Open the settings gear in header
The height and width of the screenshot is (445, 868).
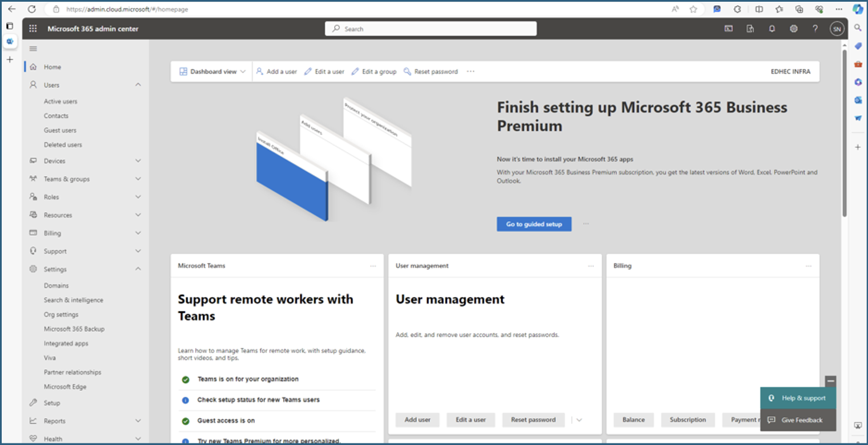(x=793, y=29)
